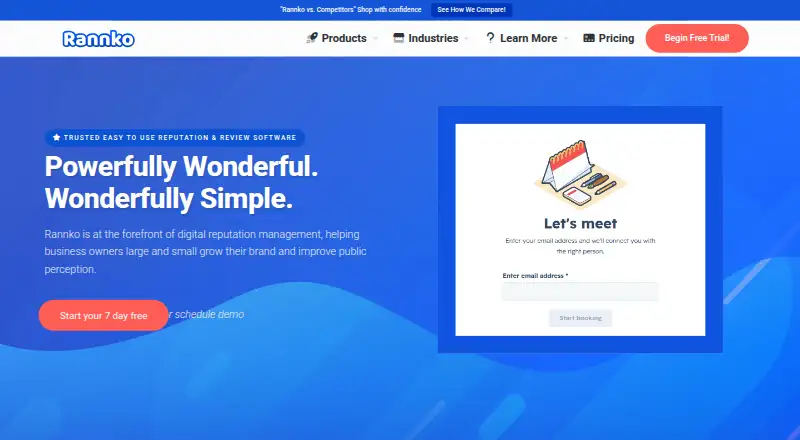The width and height of the screenshot is (800, 440).
Task: Open the Products menu
Action: [x=344, y=38]
